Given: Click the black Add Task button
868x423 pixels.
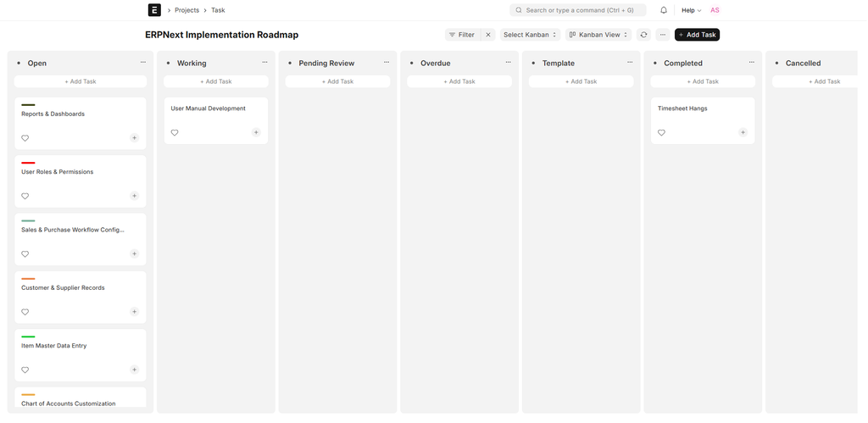Looking at the screenshot, I should pos(697,35).
